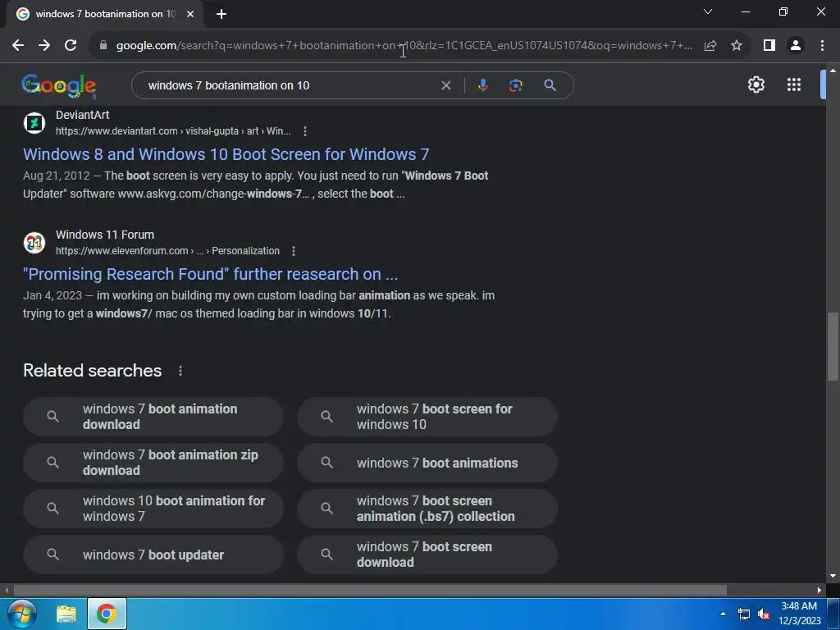Open the Windows Start menu
The height and width of the screenshot is (630, 840).
click(x=22, y=614)
